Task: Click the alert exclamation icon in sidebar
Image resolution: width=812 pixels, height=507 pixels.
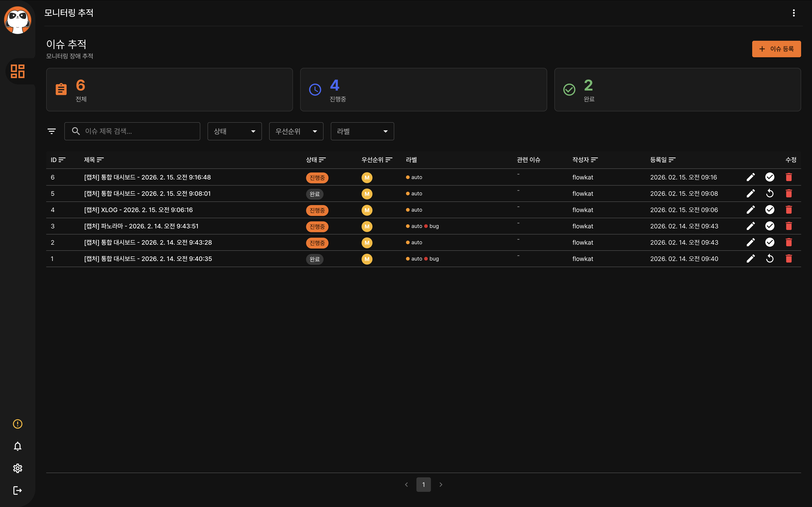Action: [x=18, y=424]
